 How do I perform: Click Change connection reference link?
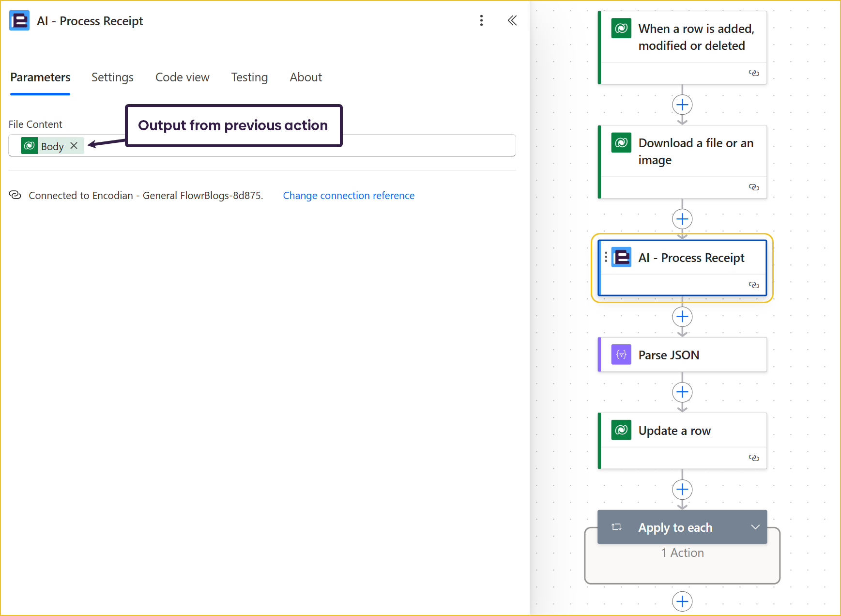(x=349, y=196)
